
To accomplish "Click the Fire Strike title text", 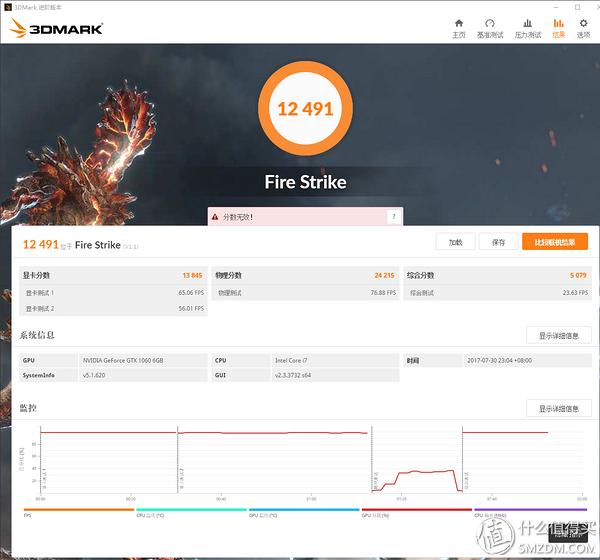I will [x=305, y=182].
